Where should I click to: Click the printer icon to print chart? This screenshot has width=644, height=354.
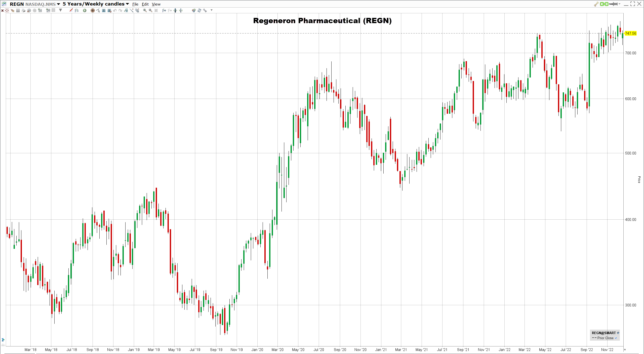[23, 10]
